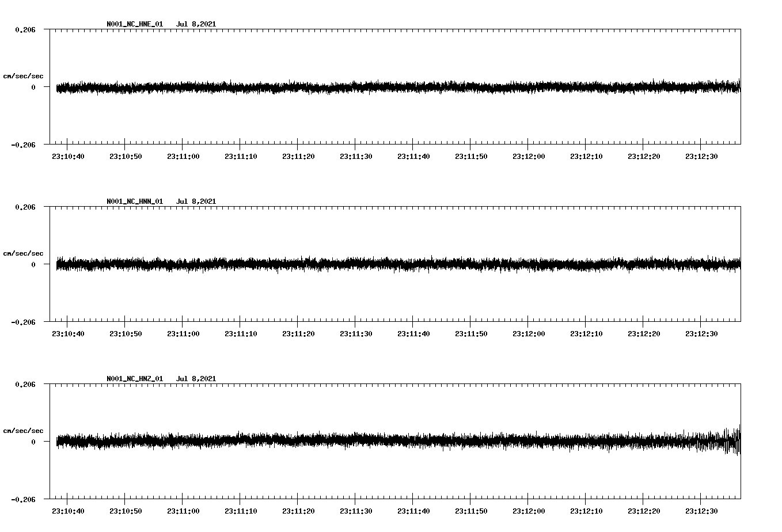Screen dimensions: 782x532
Task: Select the N001_NC_HNE_01 channel label
Action: [134, 24]
